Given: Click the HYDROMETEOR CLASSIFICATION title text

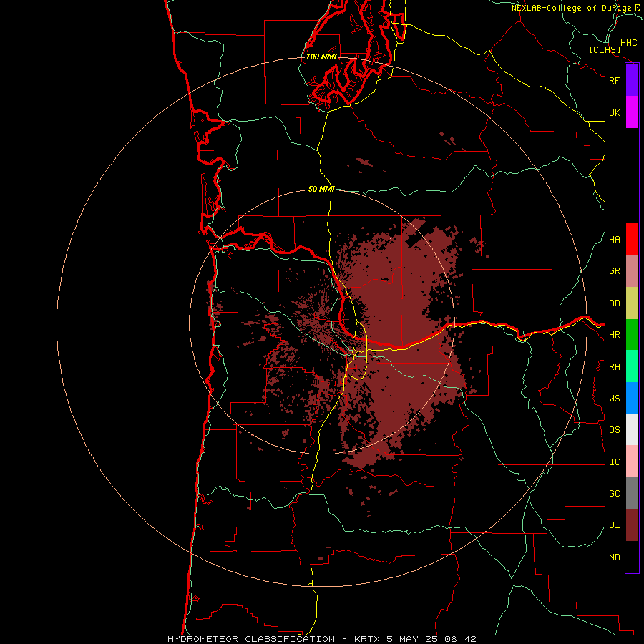Looking at the screenshot, I should (251, 639).
